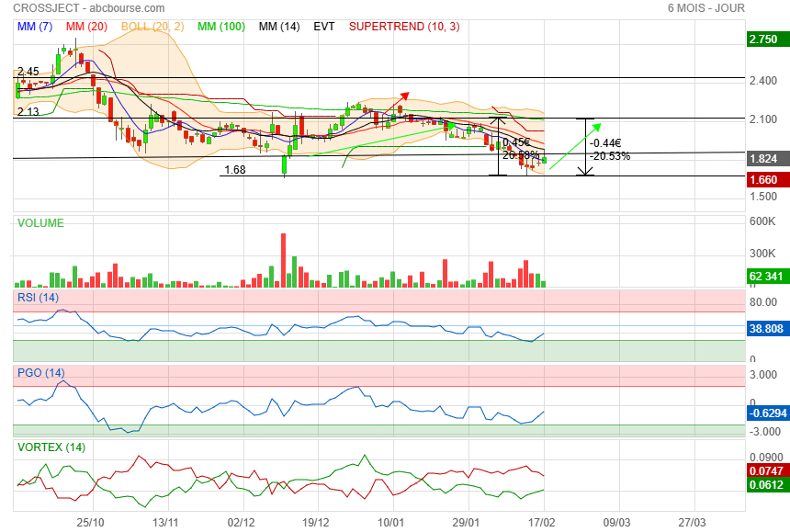Click the 13/11 date label

165,523
